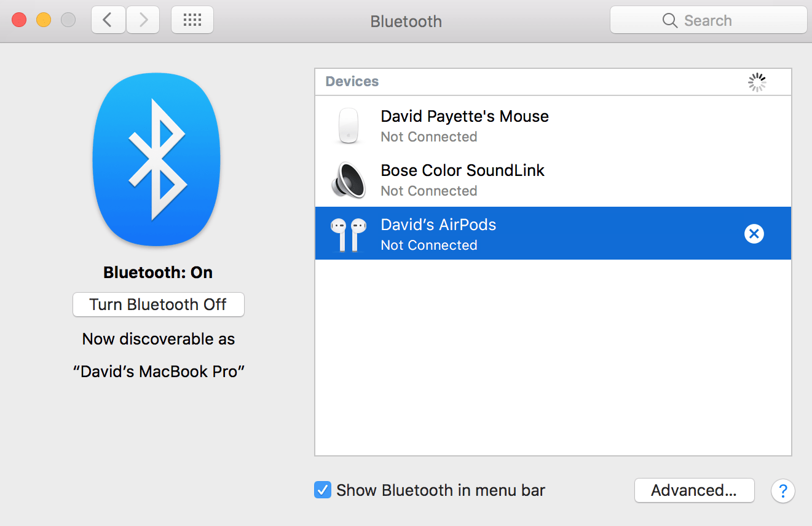Click the Bose Color SoundLink speaker icon
Viewport: 812px width, 526px height.
tap(349, 180)
